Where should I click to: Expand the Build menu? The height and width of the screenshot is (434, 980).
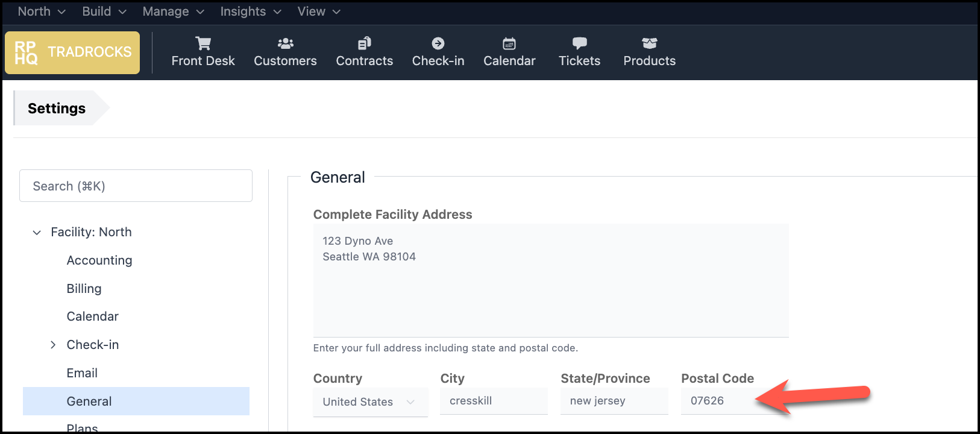click(104, 11)
